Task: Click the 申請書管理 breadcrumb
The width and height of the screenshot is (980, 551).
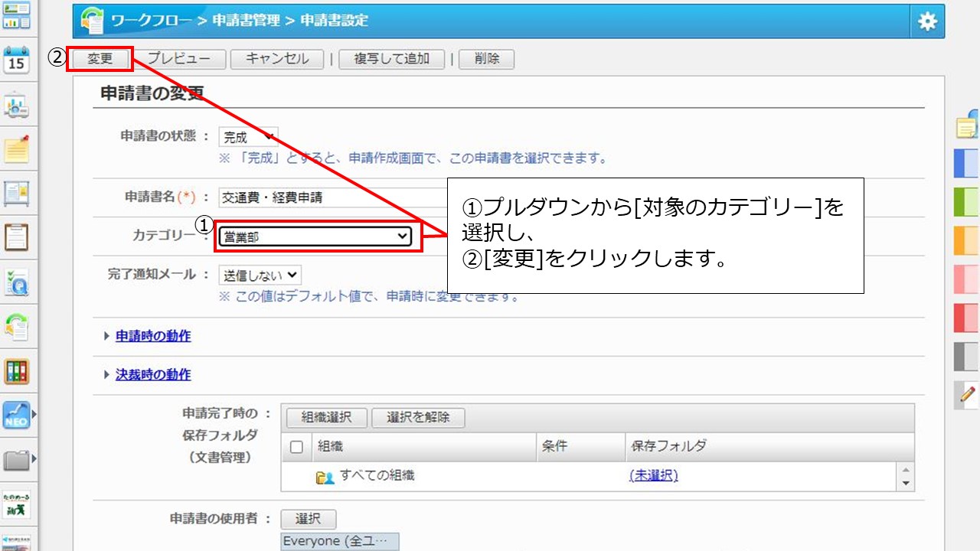Action: [246, 21]
